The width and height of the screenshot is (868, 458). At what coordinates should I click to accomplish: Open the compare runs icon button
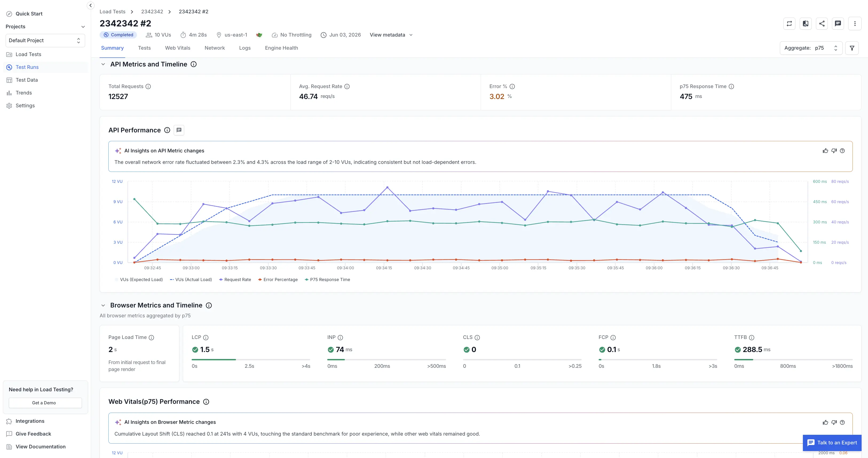tap(805, 23)
